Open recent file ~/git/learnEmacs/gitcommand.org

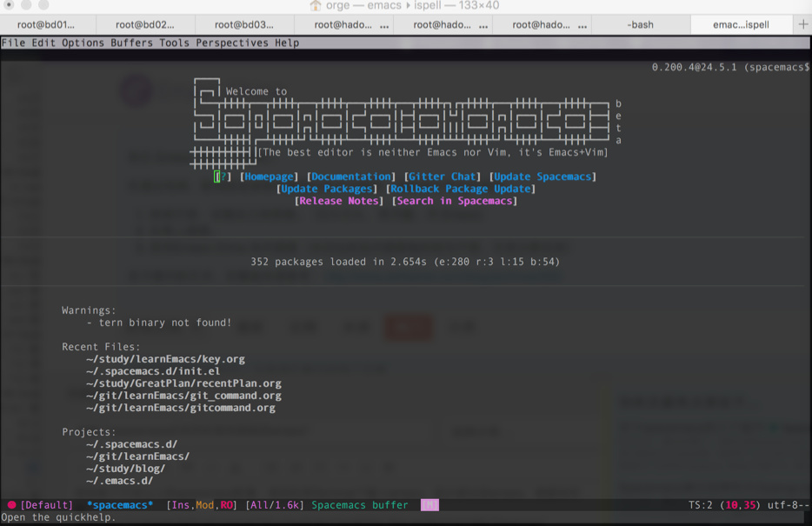point(181,408)
